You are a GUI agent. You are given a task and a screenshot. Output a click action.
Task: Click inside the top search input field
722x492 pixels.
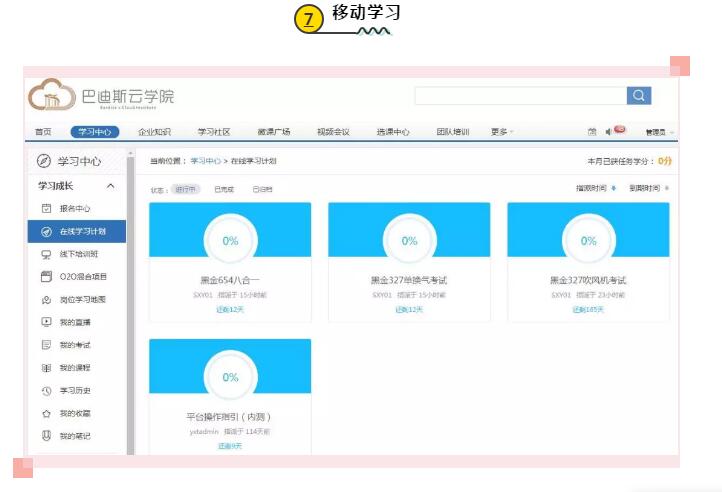point(520,96)
